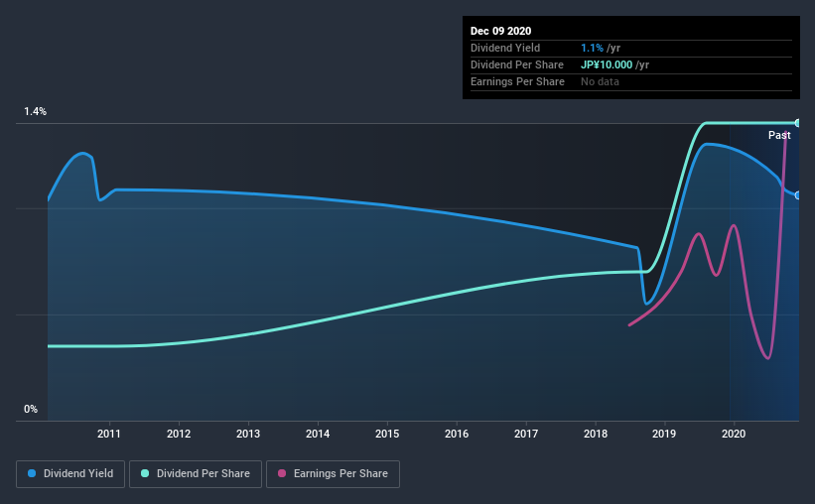Click the teal endpoint marker at chart top right

[x=797, y=123]
